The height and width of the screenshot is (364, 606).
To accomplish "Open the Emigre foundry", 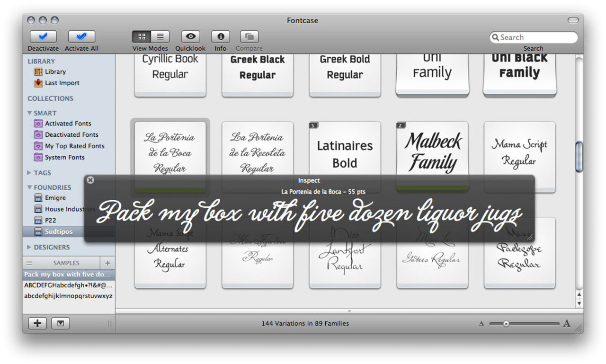I will coord(55,198).
